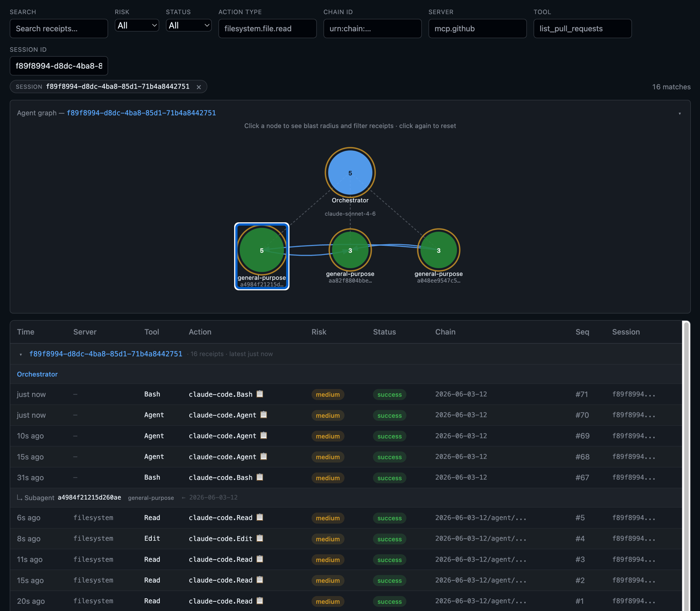Select general-purpose node a4984f21215d
700x611 pixels.
pos(261,250)
